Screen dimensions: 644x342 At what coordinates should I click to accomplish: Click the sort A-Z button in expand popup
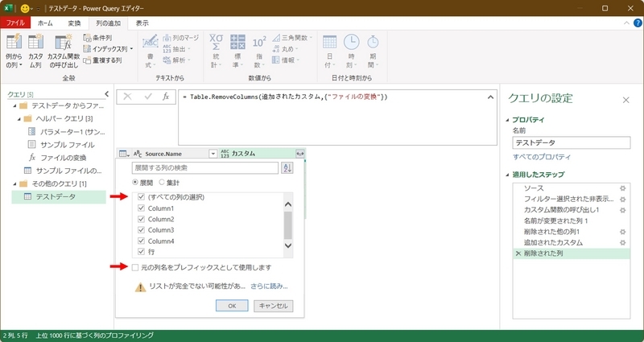287,167
